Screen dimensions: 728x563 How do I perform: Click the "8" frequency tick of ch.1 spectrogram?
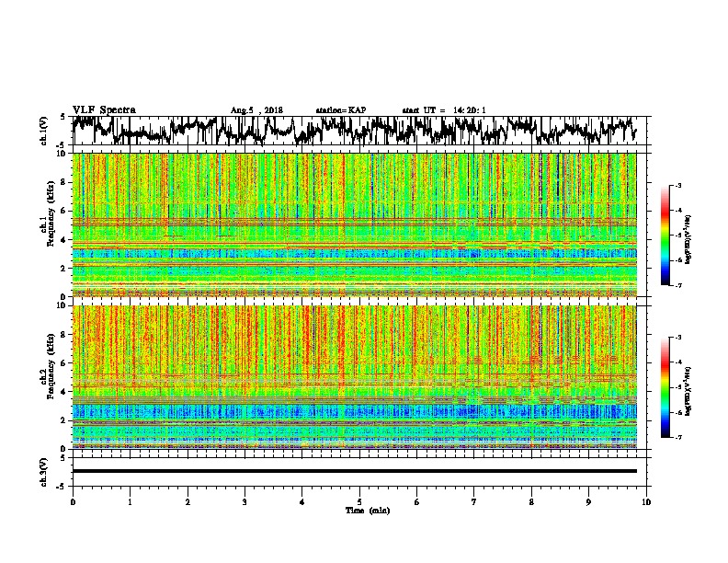[x=64, y=182]
